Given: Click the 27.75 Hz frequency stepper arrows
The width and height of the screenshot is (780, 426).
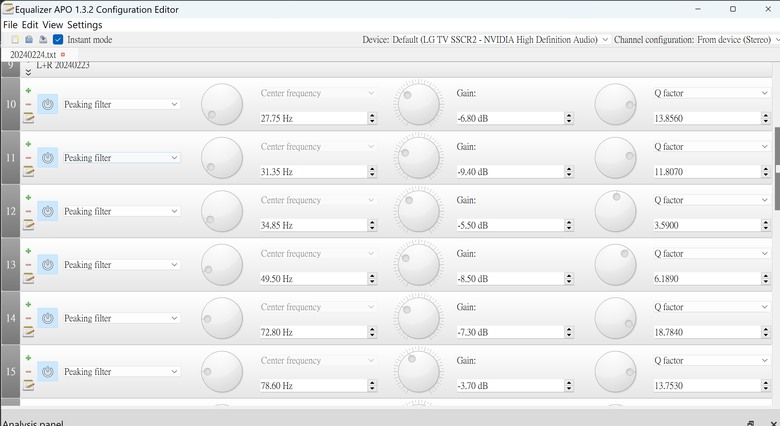Looking at the screenshot, I should tap(372, 118).
